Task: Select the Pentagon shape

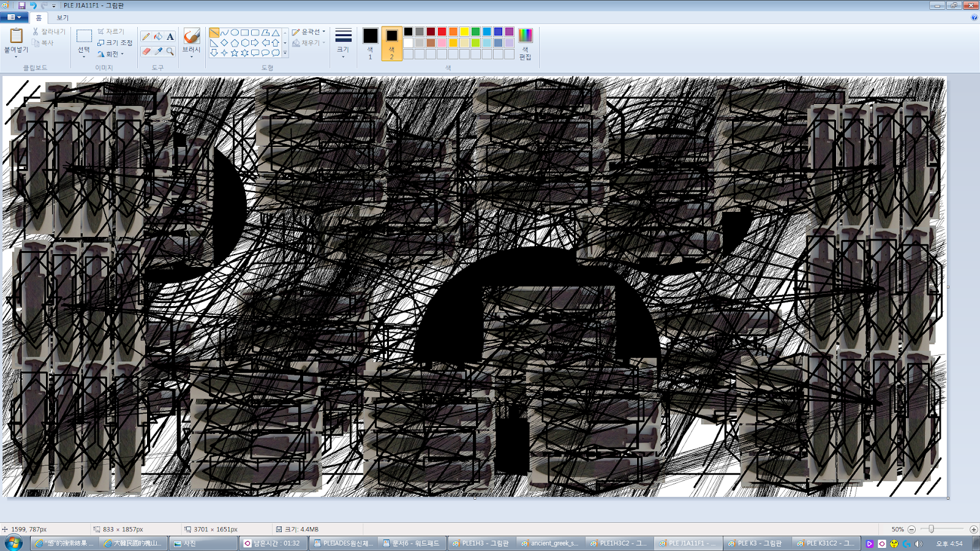Action: pos(235,43)
